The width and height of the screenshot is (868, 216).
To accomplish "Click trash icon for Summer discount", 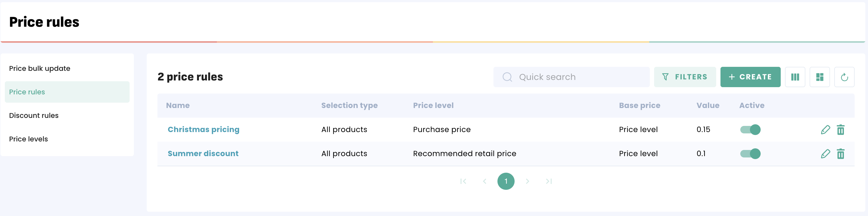I will 840,154.
